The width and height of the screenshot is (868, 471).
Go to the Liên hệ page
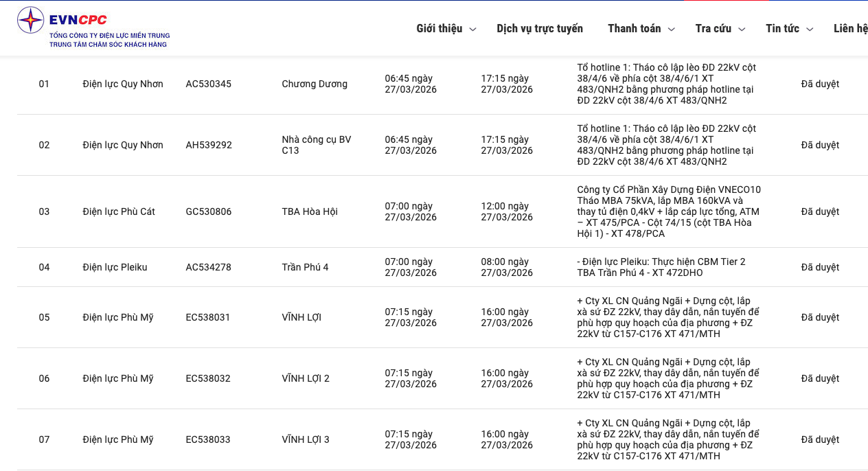coord(850,29)
